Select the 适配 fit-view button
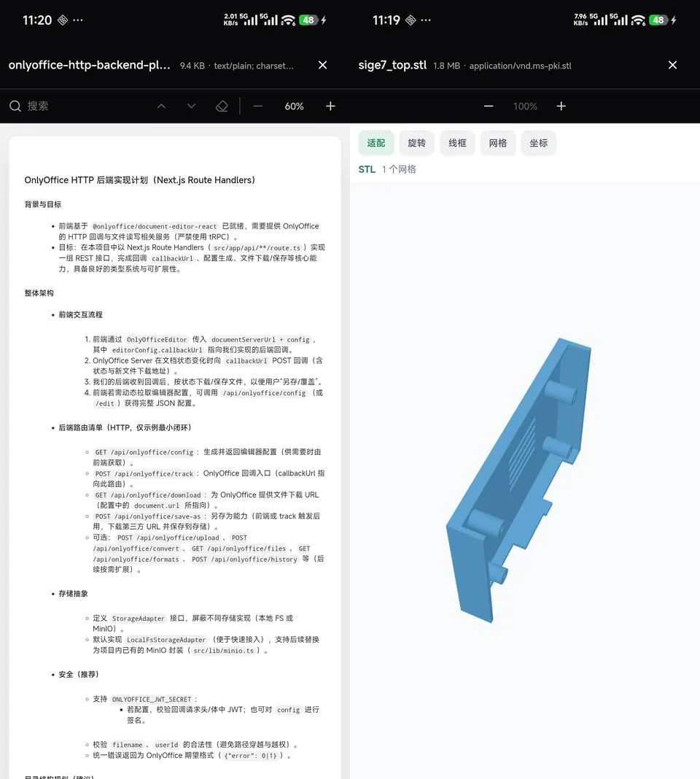Screen dimensions: 700x779 tap(376, 143)
